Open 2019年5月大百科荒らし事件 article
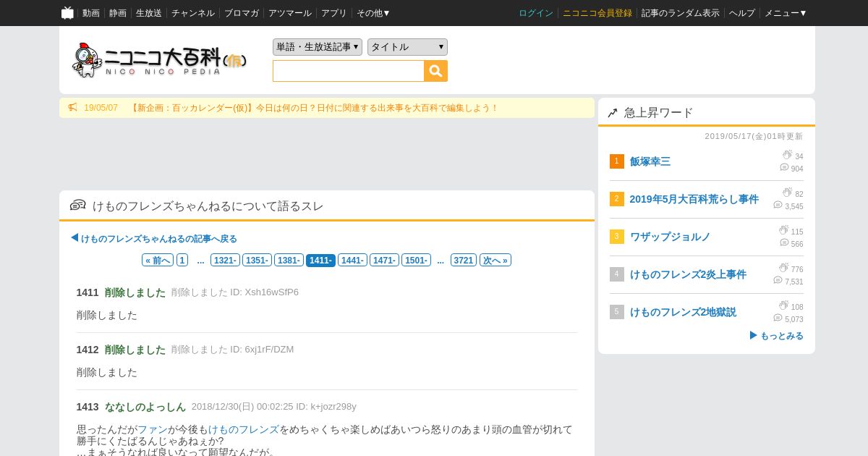The image size is (868, 456). [694, 199]
